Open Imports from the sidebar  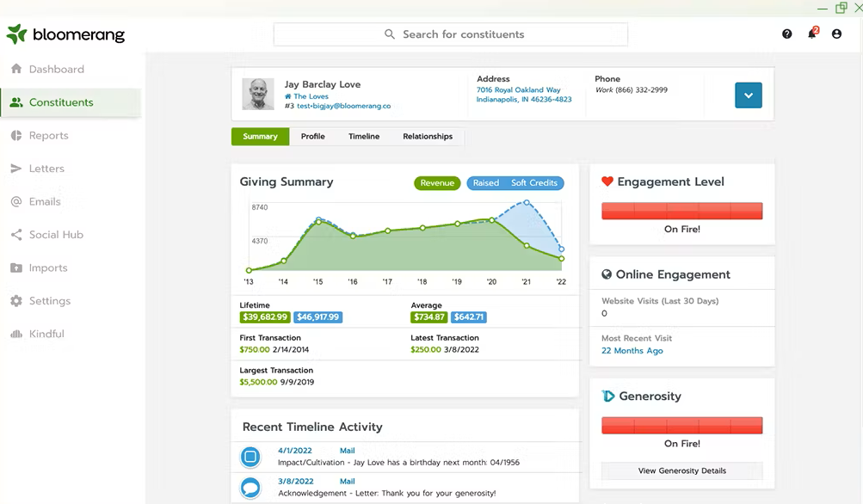pos(48,268)
